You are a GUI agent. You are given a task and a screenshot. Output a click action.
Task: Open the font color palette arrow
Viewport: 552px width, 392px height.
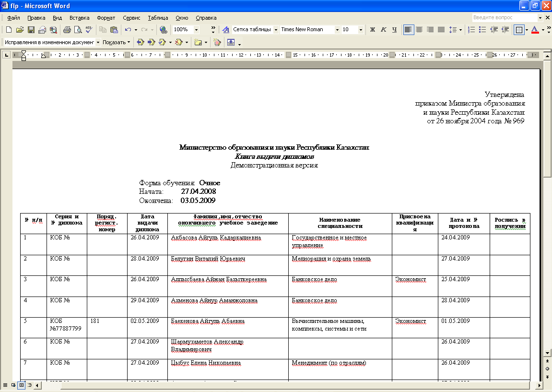coord(543,30)
